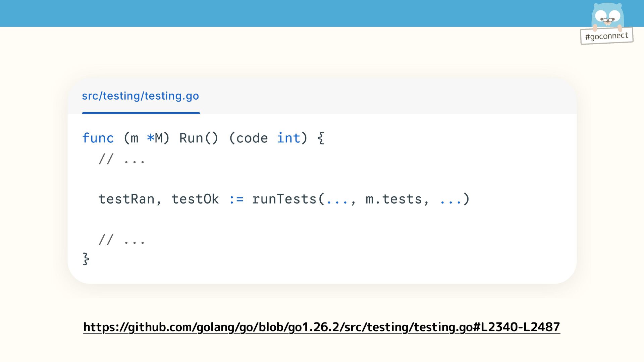Click the testRan variable
This screenshot has width=644, height=362.
click(126, 199)
